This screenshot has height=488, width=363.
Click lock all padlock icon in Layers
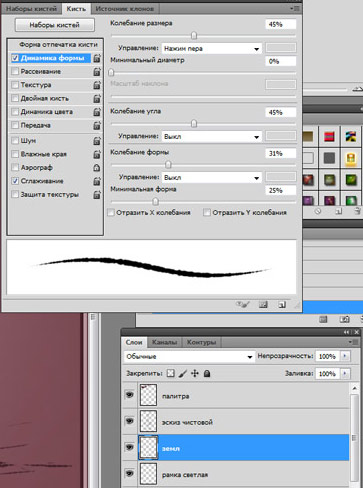click(x=207, y=373)
